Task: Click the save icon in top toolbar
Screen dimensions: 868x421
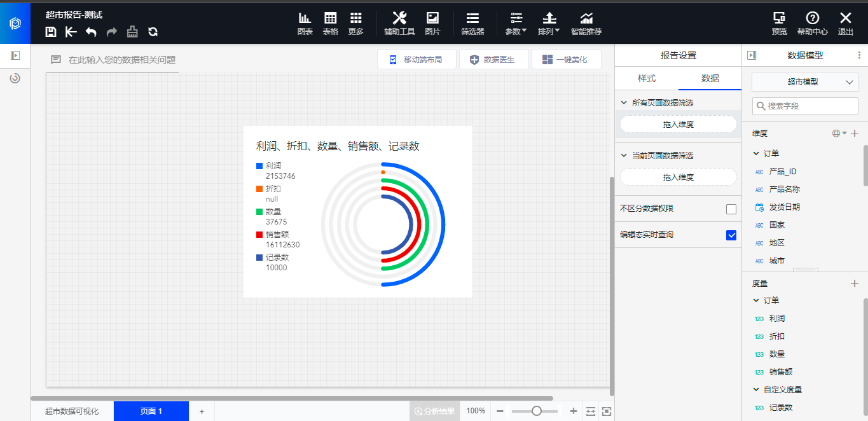Action: 51,32
